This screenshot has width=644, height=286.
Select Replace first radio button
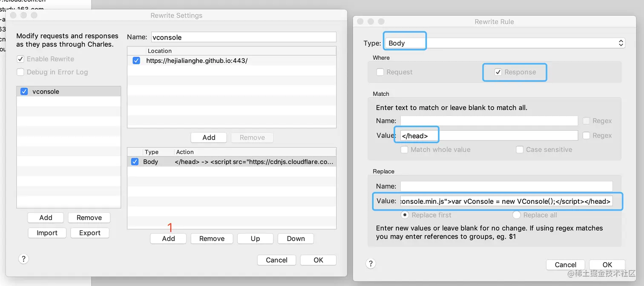[405, 215]
